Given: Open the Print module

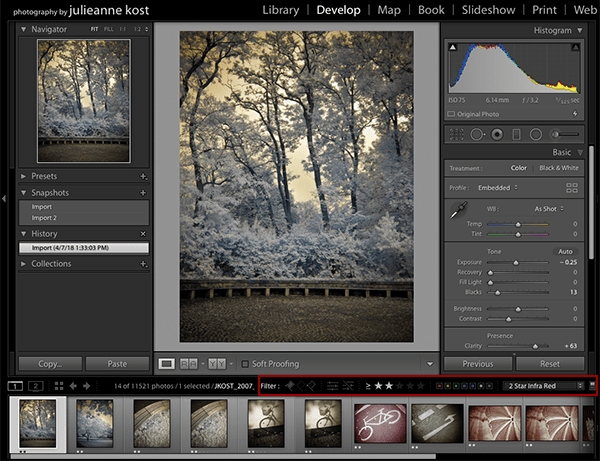Looking at the screenshot, I should coord(544,10).
